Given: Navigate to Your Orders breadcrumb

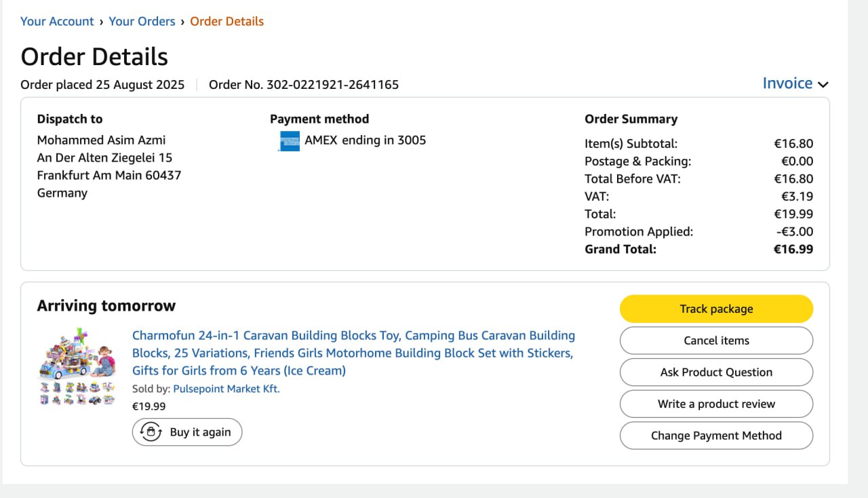Looking at the screenshot, I should [142, 21].
